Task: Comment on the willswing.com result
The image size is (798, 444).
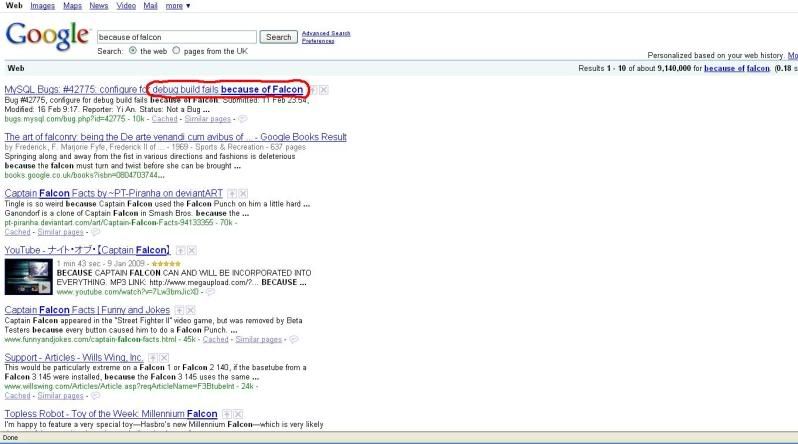Action: click(x=95, y=396)
